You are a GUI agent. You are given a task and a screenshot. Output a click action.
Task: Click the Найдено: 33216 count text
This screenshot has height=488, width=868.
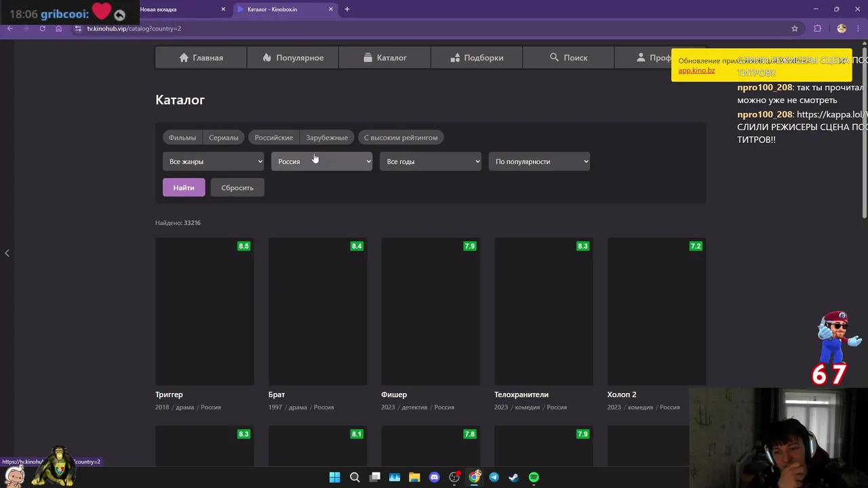point(178,223)
